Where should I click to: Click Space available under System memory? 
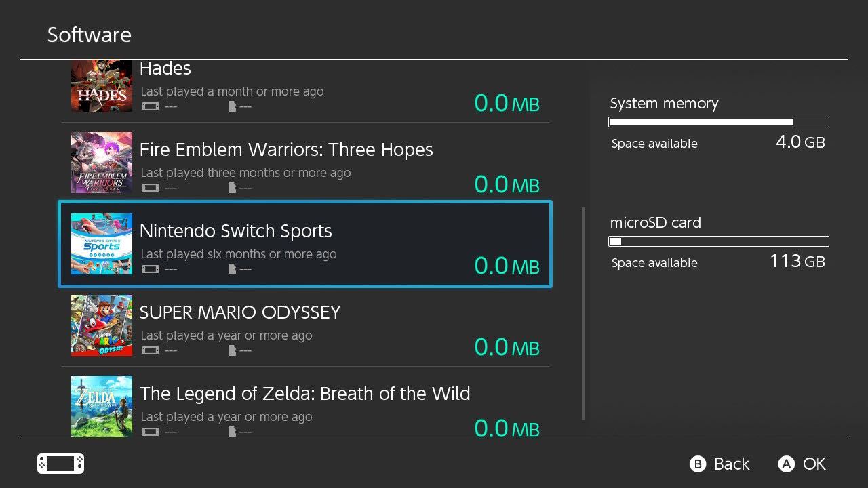654,144
